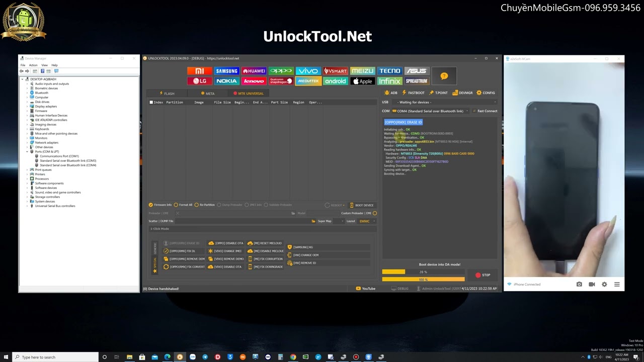Switch to the META tab
This screenshot has width=644, height=362.
(207, 94)
